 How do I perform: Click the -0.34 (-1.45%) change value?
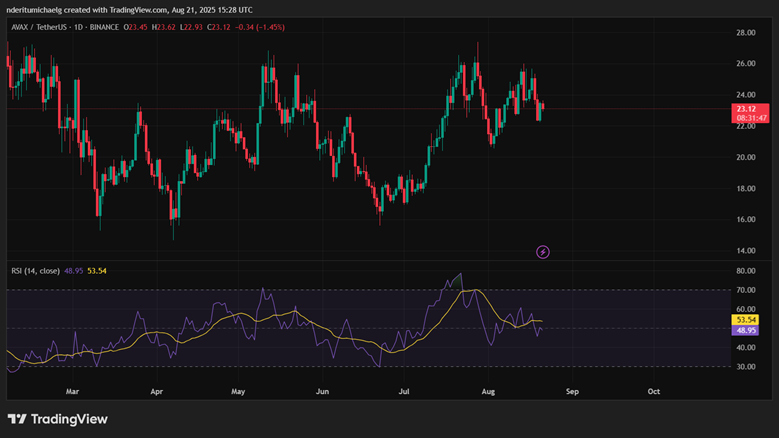pos(256,27)
